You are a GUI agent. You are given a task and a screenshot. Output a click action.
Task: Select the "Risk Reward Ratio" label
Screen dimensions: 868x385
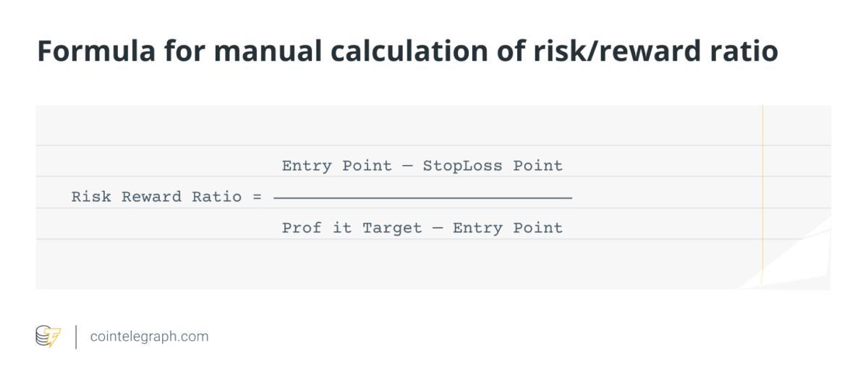(156, 197)
